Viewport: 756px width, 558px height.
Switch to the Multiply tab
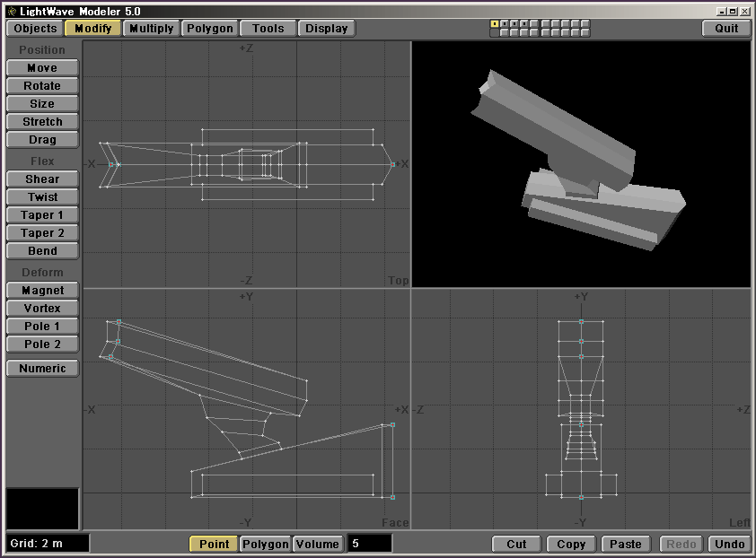pyautogui.click(x=151, y=29)
